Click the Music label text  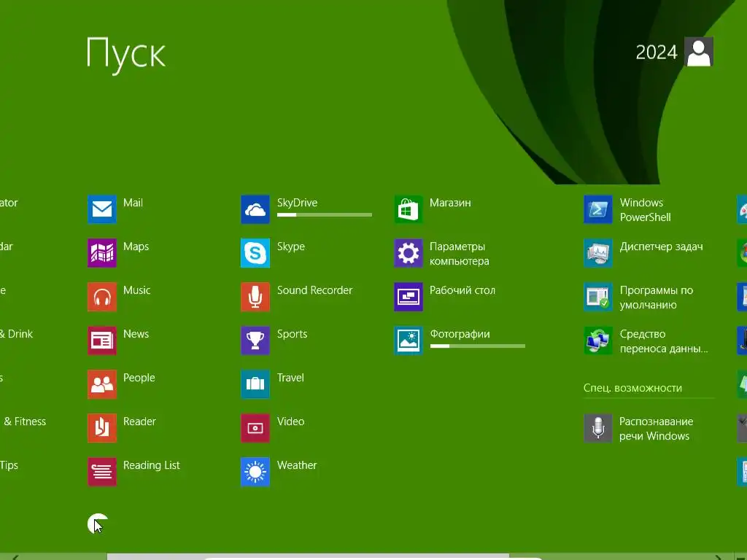coord(136,290)
